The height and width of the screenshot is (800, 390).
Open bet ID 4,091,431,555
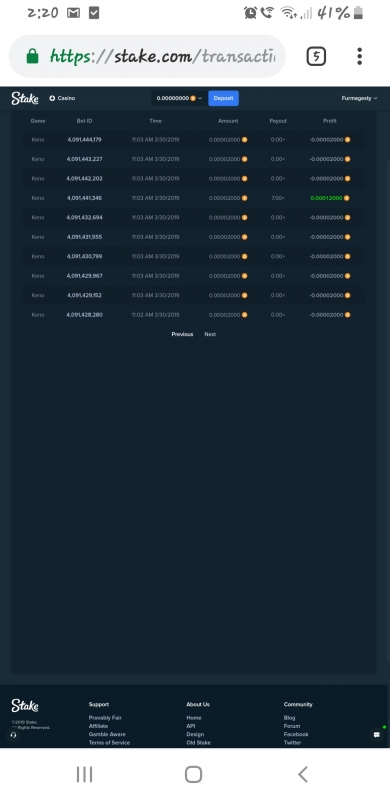click(84, 237)
